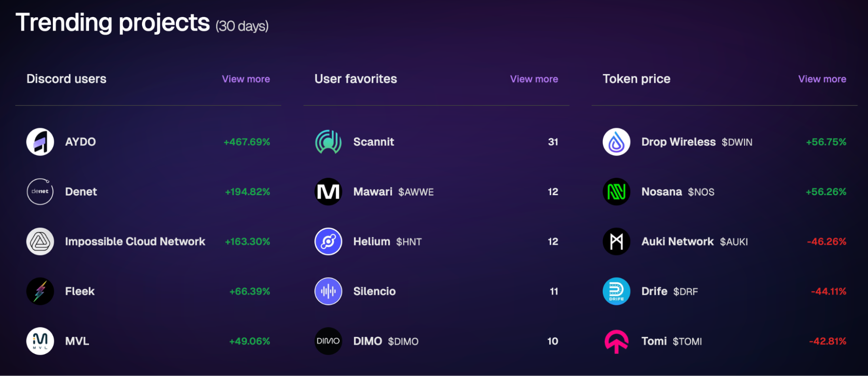This screenshot has width=868, height=376.
Task: Open the Impossible Cloud Network project name
Action: [x=135, y=242]
